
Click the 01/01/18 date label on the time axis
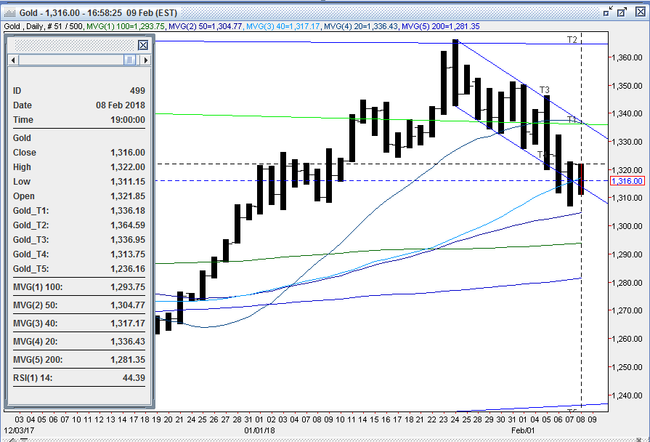(x=260, y=430)
